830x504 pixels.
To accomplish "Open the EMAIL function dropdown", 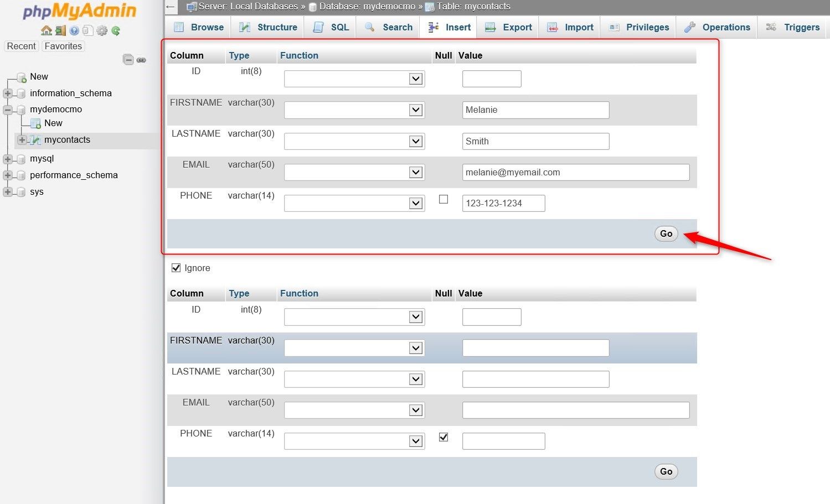I will point(354,172).
